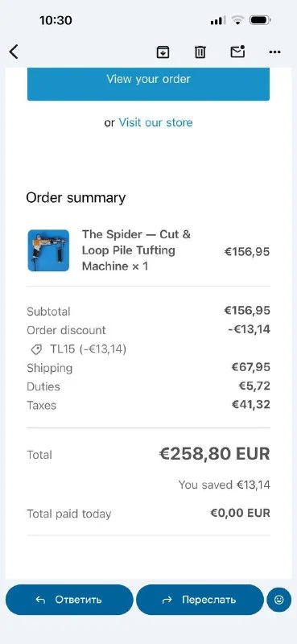297x644 pixels.
Task: Tap the back arrow icon
Action: pos(14,52)
